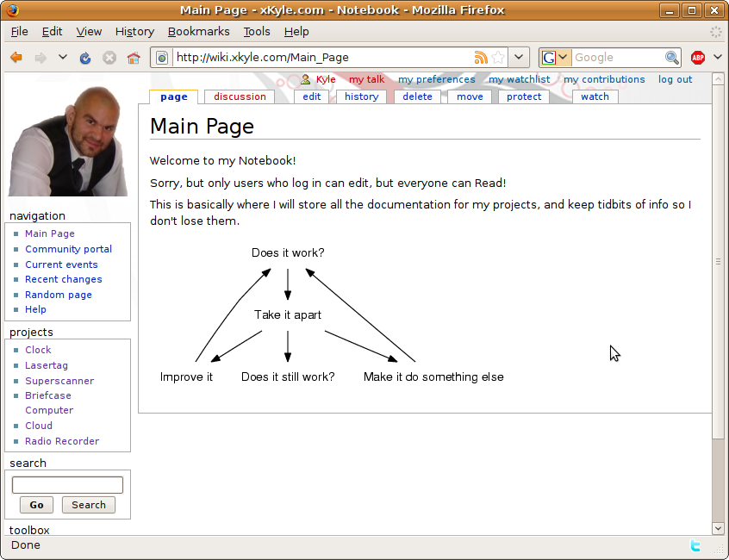This screenshot has width=729, height=560.
Task: Click the Back navigation arrow
Action: (16, 58)
